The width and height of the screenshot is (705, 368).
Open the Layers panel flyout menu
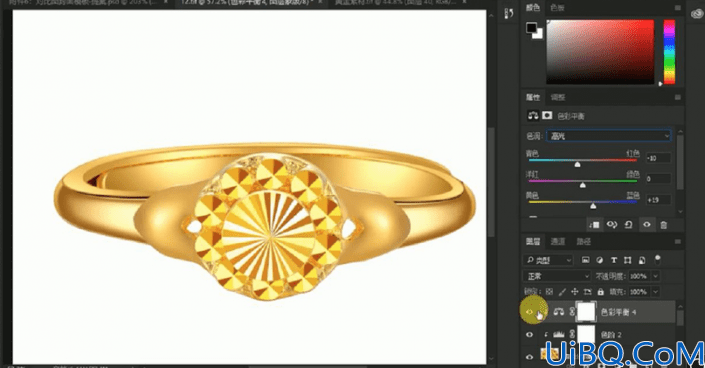click(x=678, y=242)
